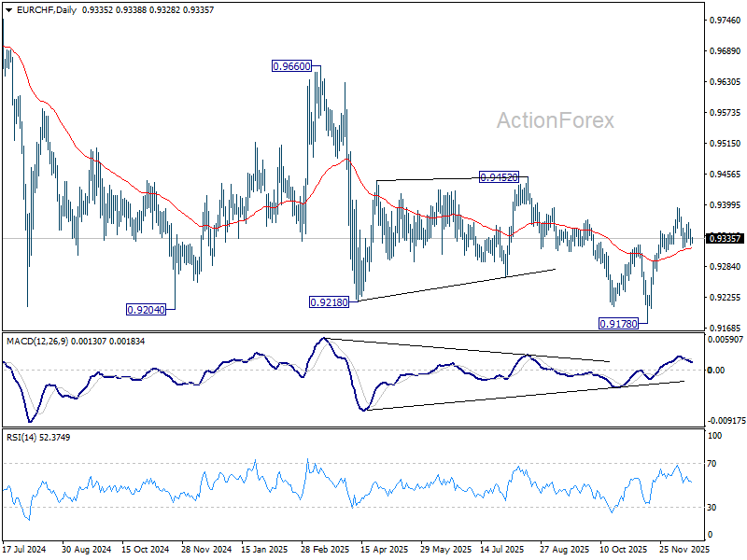
Task: Click the 29 May 2025 date label
Action: pyautogui.click(x=446, y=550)
